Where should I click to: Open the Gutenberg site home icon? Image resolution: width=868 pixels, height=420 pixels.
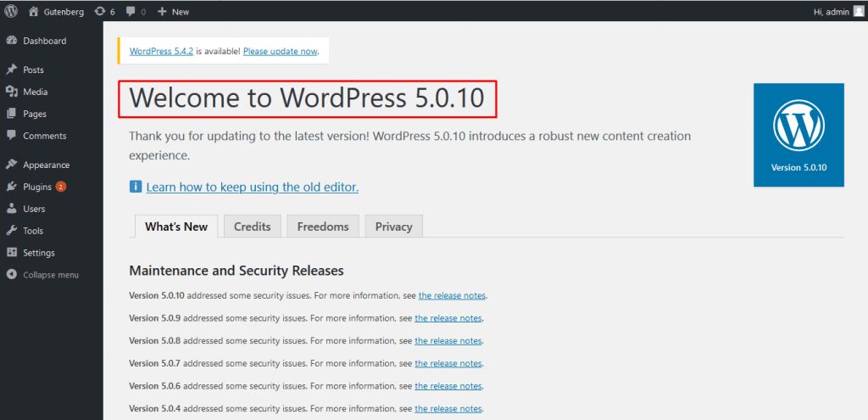tap(34, 11)
